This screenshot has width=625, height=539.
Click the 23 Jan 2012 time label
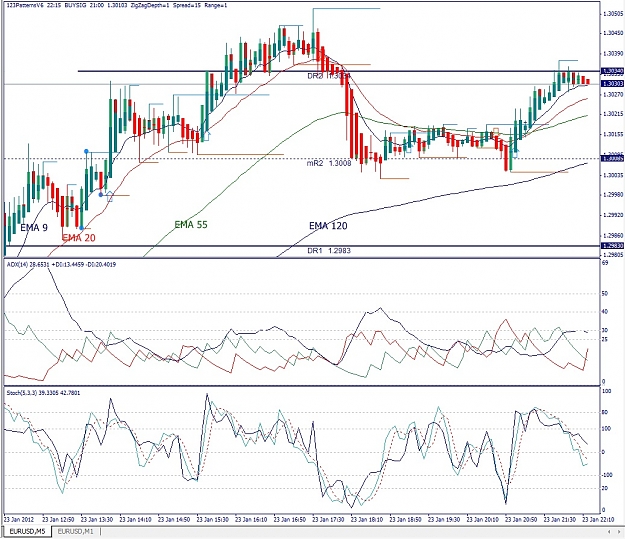pos(19,520)
